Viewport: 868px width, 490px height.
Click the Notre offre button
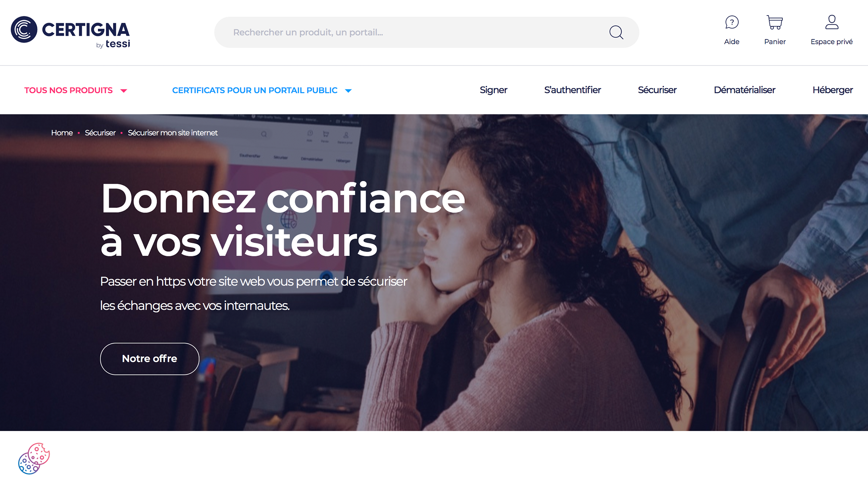[150, 359]
